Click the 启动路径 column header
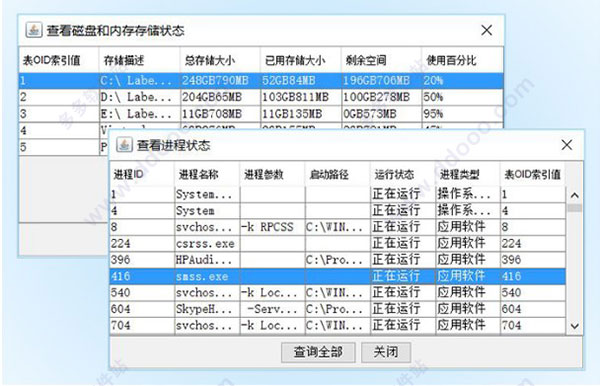The image size is (600, 386). pos(338,174)
